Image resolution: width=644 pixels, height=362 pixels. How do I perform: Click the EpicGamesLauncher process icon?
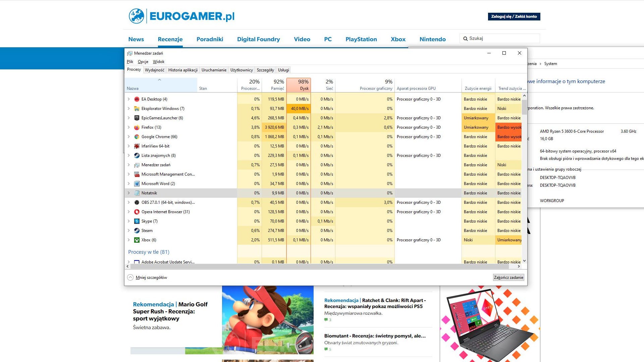[137, 118]
